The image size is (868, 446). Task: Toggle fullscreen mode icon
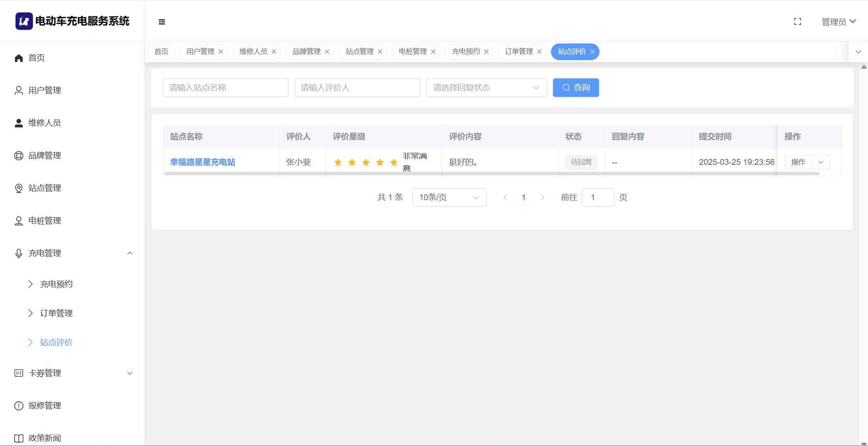(x=797, y=22)
